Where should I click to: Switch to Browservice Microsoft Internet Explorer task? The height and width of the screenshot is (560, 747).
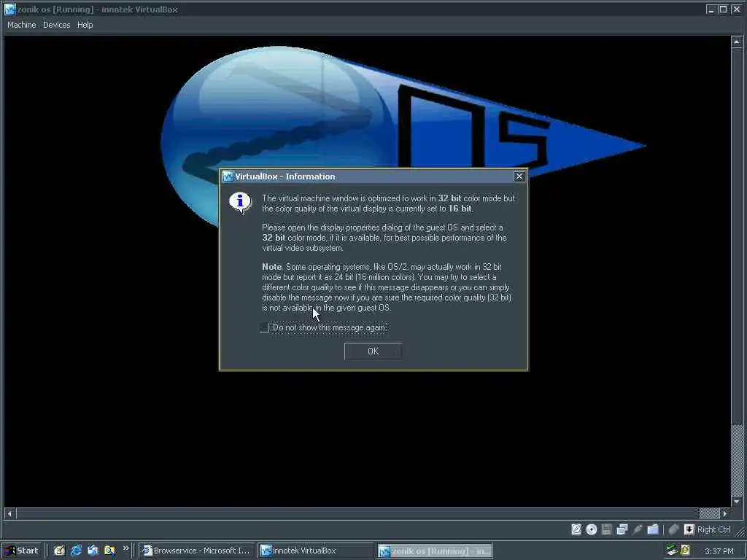[196, 551]
